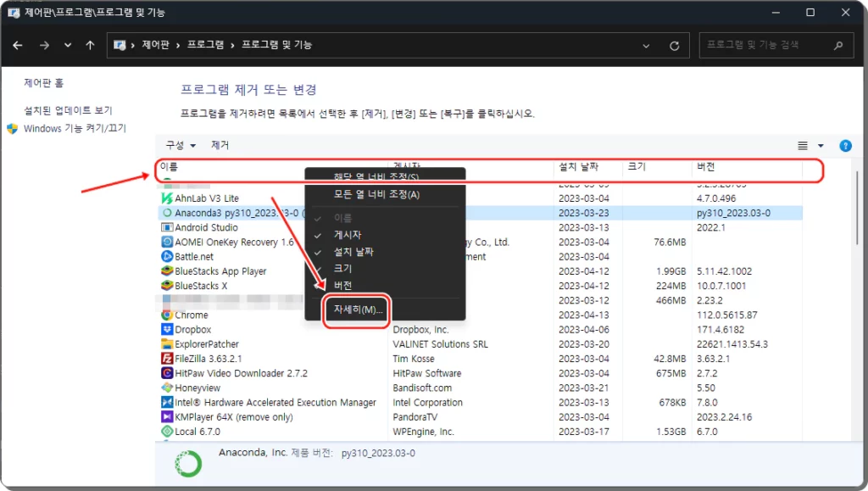Open the 구성 dropdown menu
The height and width of the screenshot is (491, 868).
181,145
